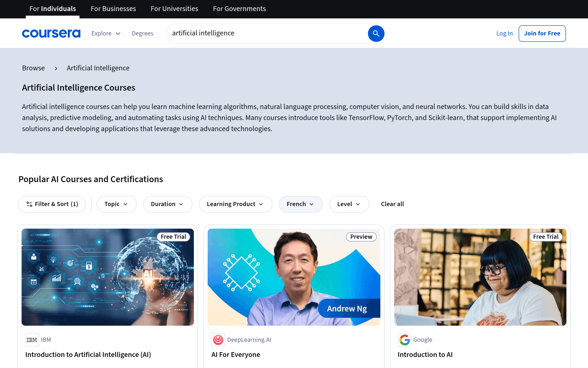Switch to the For Businesses tab
Screen dimensions: 588x368
pos(113,9)
